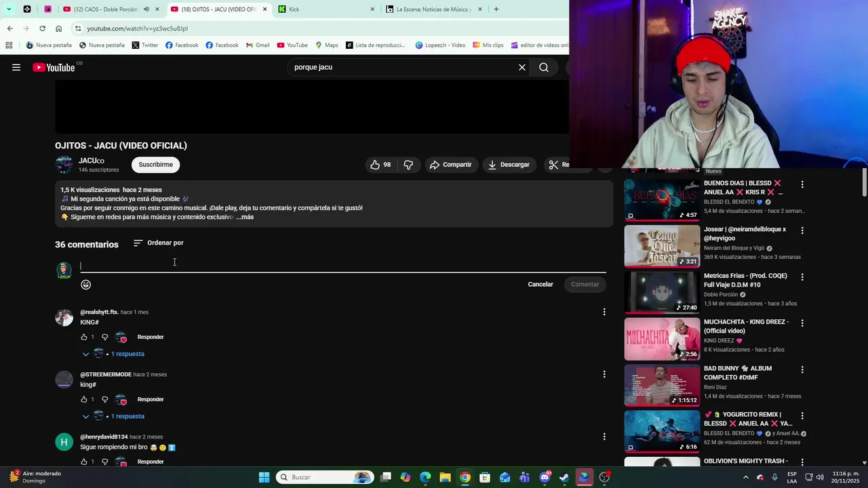Open options for Josear video
Viewport: 868px width, 488px height.
point(802,230)
